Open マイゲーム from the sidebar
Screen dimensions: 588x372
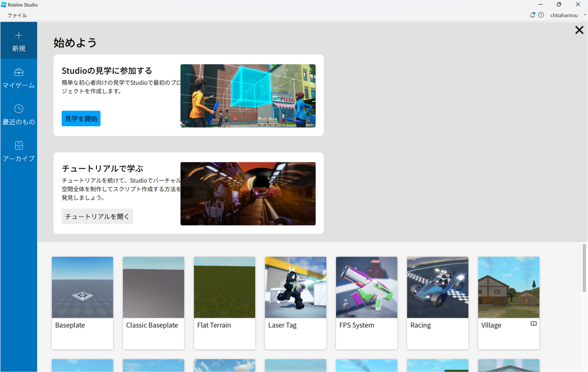(x=19, y=78)
